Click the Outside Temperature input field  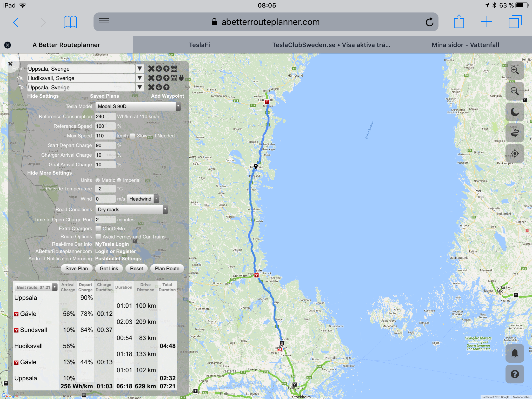[x=105, y=189]
